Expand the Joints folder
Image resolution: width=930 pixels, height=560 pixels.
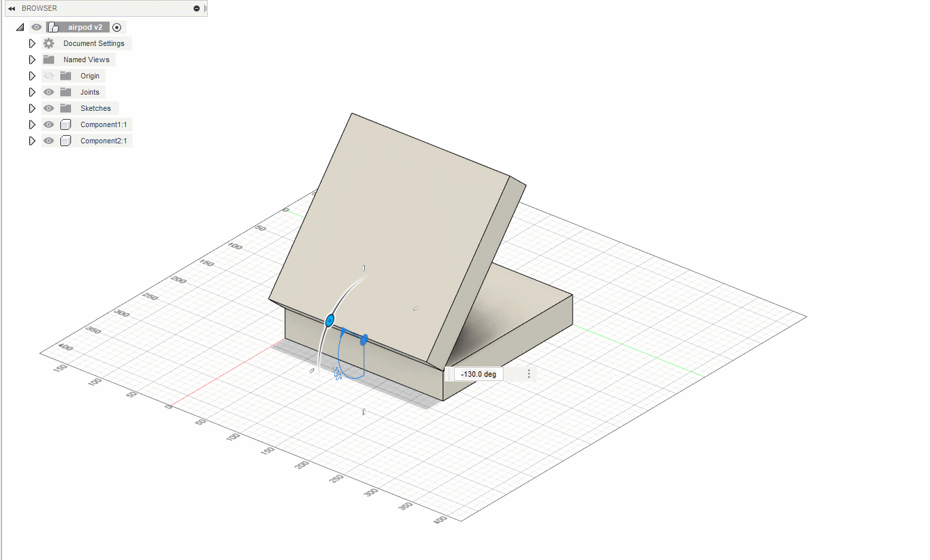pyautogui.click(x=32, y=91)
